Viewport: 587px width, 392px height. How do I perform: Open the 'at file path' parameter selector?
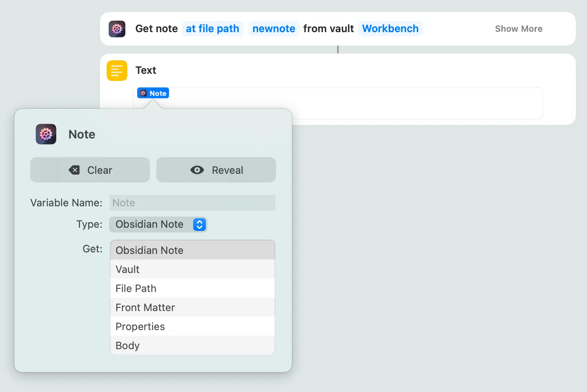click(x=212, y=29)
